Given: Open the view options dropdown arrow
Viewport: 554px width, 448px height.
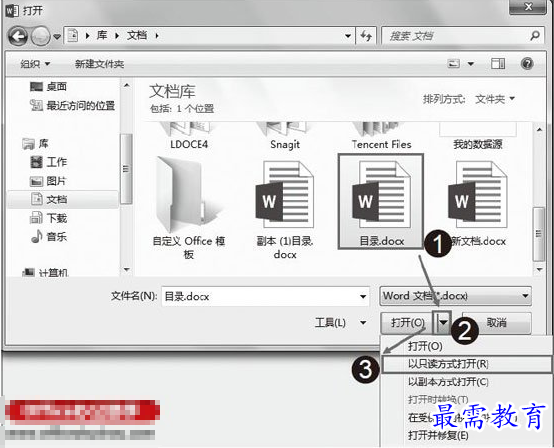Looking at the screenshot, I should [471, 64].
